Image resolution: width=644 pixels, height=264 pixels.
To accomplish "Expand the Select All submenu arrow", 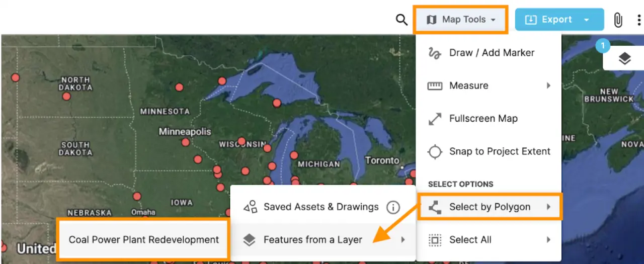I will click(x=549, y=240).
